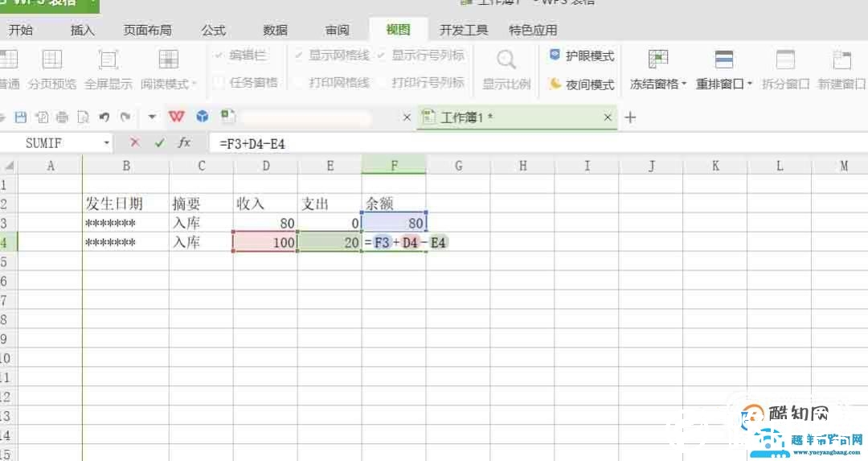This screenshot has width=868, height=461.
Task: Redo the last undone action
Action: click(125, 117)
